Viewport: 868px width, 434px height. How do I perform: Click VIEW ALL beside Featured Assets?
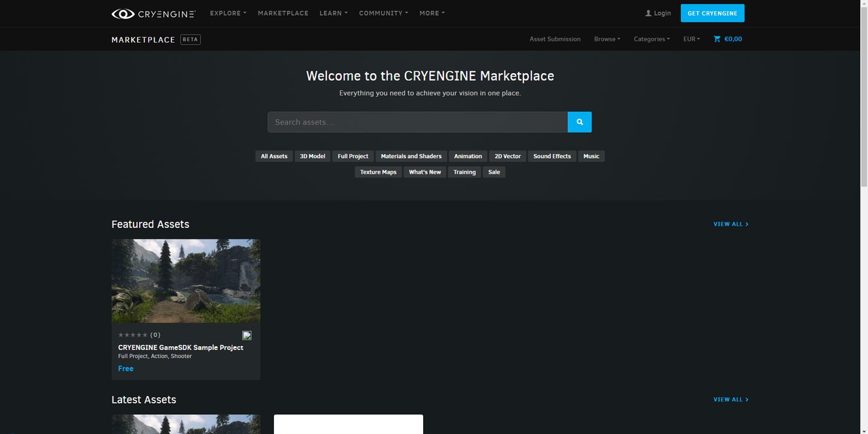pos(731,224)
